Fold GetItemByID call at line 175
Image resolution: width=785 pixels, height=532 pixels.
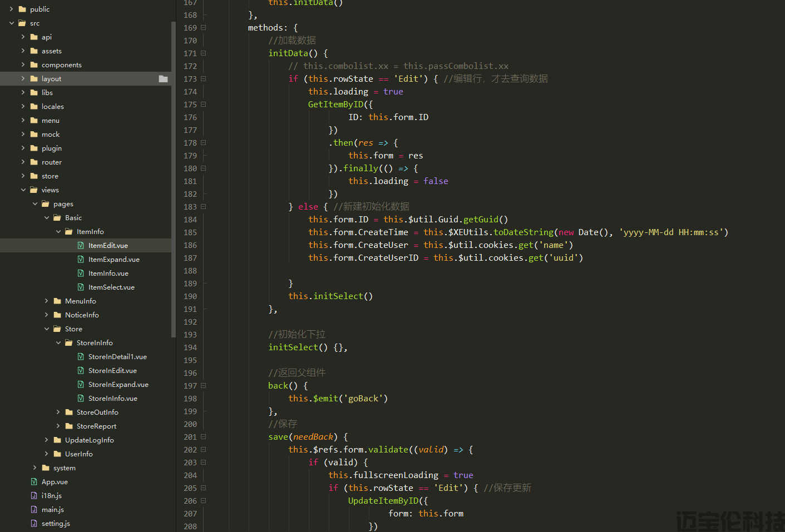204,105
